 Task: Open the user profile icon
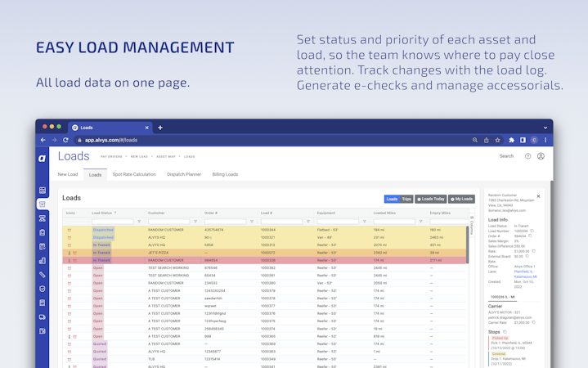tap(541, 156)
